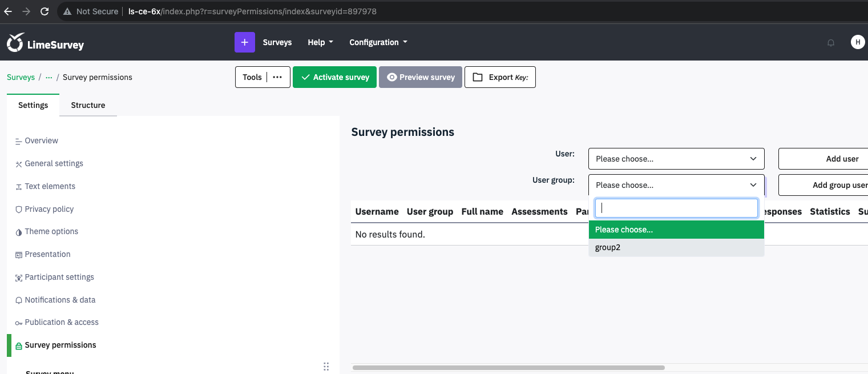Click the Surveys breadcrumb link
Image resolution: width=868 pixels, height=374 pixels.
pos(21,77)
